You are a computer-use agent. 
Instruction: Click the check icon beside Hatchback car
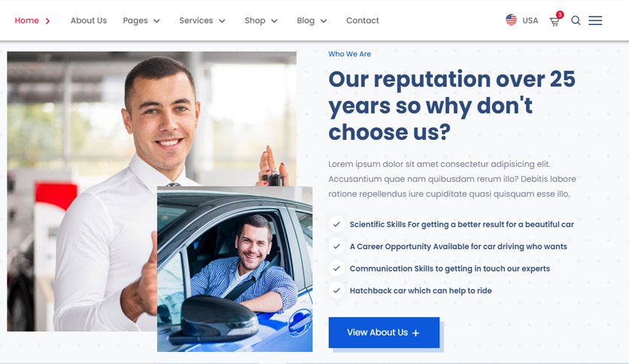[x=336, y=290]
